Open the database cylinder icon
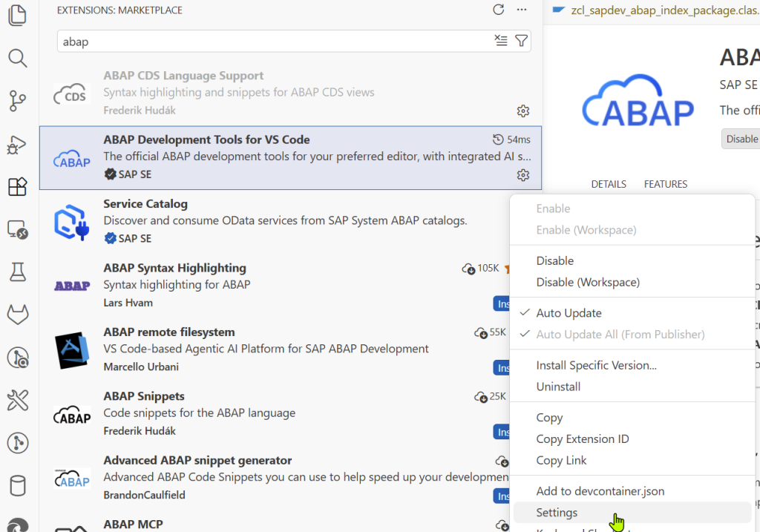 (18, 485)
